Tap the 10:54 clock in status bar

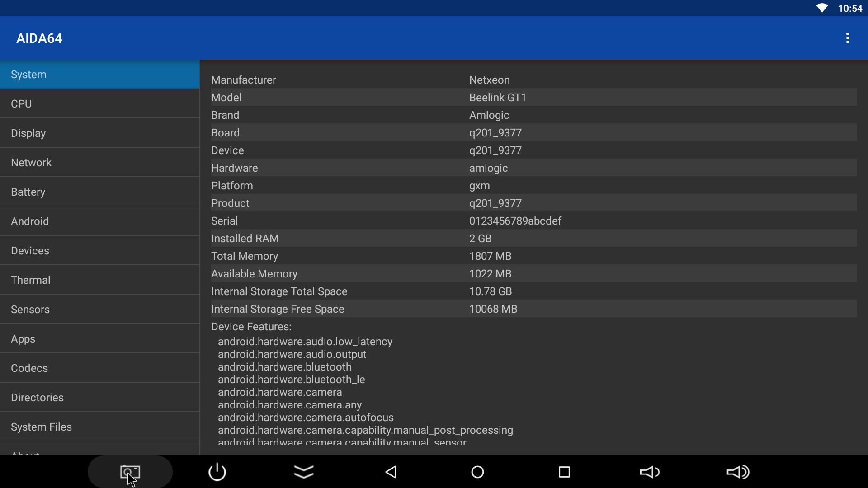coord(850,8)
